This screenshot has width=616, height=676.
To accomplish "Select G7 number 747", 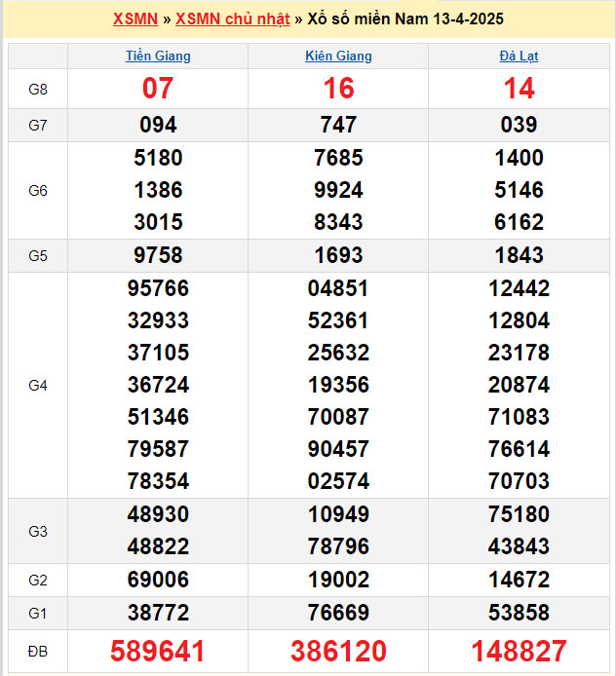I will tap(338, 125).
